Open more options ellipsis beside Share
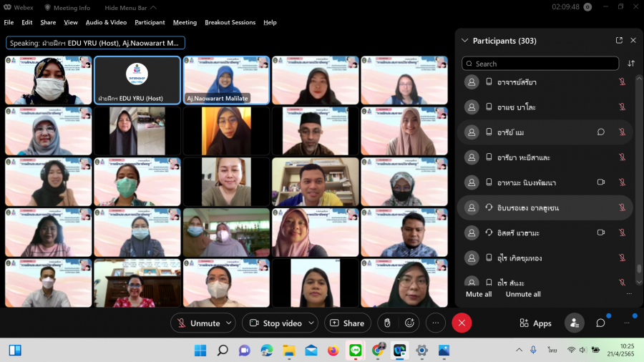The height and width of the screenshot is (362, 644). tap(436, 323)
